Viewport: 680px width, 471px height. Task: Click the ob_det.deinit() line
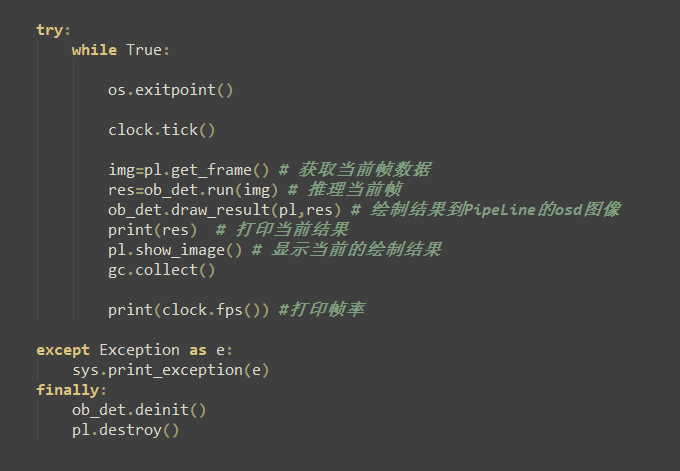[x=139, y=410]
